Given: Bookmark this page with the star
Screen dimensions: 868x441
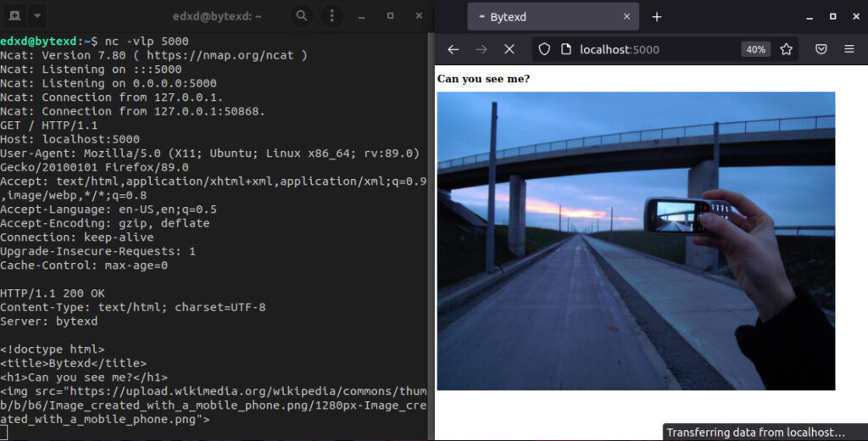Looking at the screenshot, I should [x=786, y=49].
